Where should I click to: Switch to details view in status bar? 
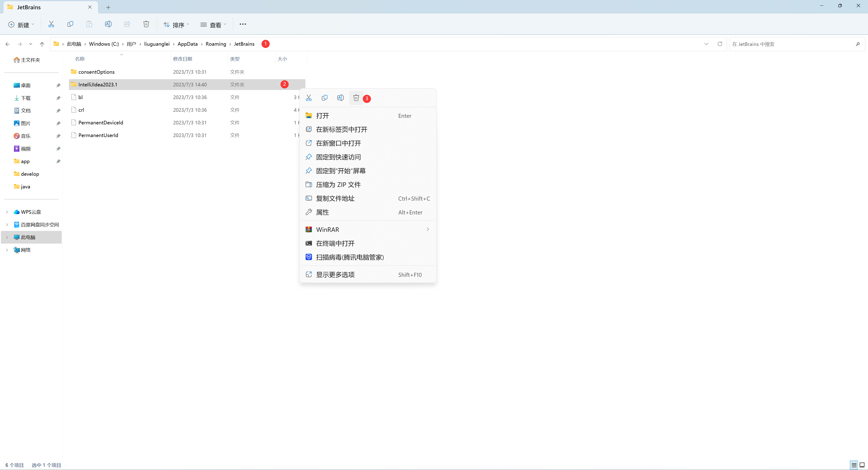(x=854, y=465)
